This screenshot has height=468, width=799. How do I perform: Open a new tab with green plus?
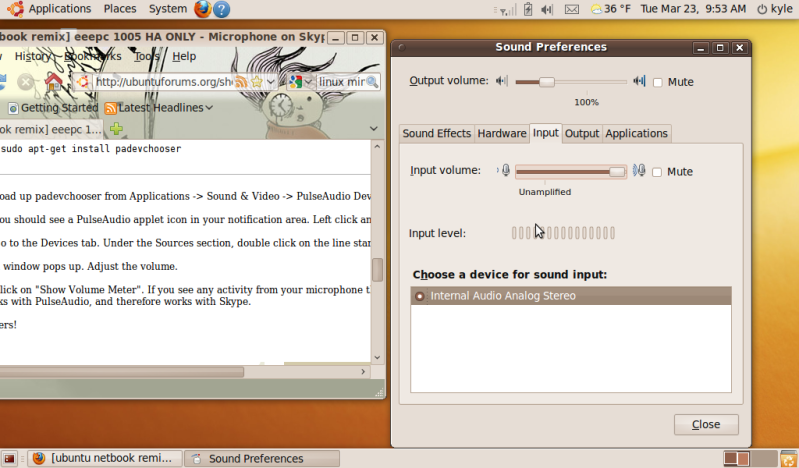coord(116,129)
